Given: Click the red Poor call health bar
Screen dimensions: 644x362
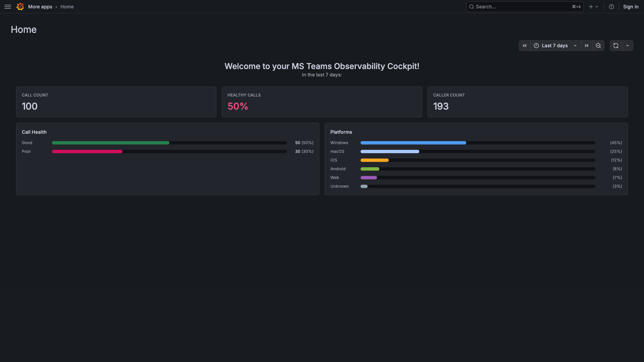Looking at the screenshot, I should tap(87, 152).
